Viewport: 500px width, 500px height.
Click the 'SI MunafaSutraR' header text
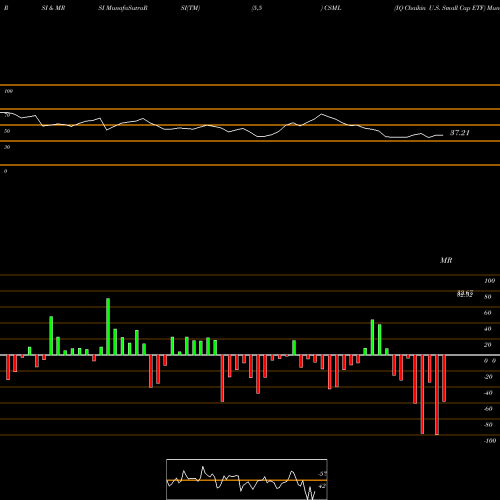click(123, 8)
